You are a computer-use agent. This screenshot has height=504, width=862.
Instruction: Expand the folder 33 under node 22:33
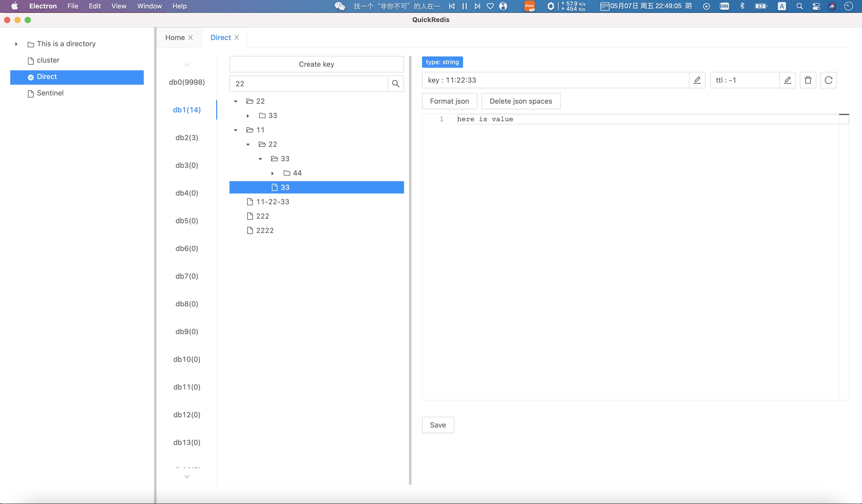point(248,115)
